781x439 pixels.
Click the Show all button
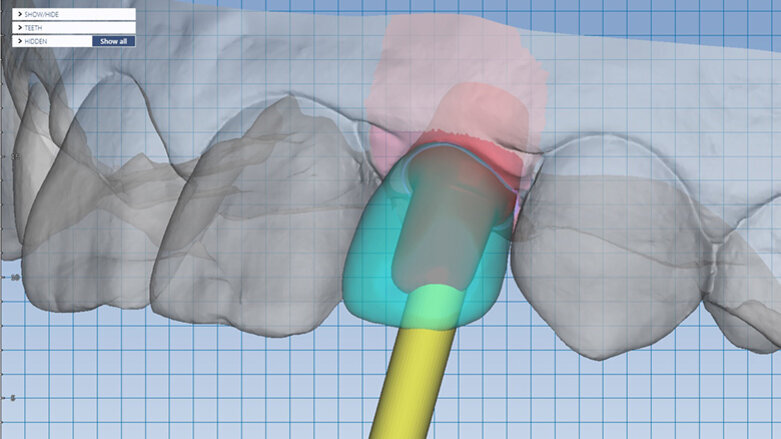113,41
